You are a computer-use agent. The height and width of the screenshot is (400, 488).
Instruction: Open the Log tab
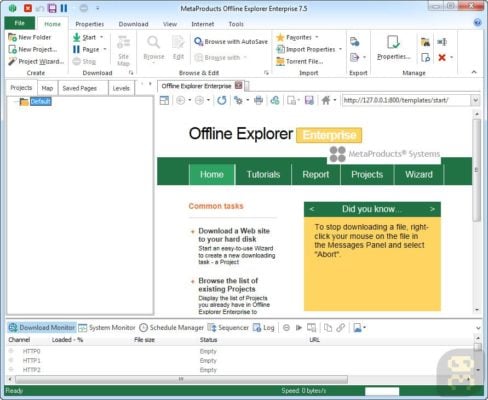tap(264, 328)
